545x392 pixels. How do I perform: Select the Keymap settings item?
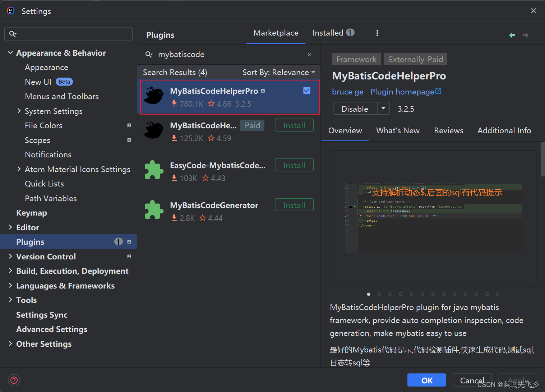pos(32,213)
